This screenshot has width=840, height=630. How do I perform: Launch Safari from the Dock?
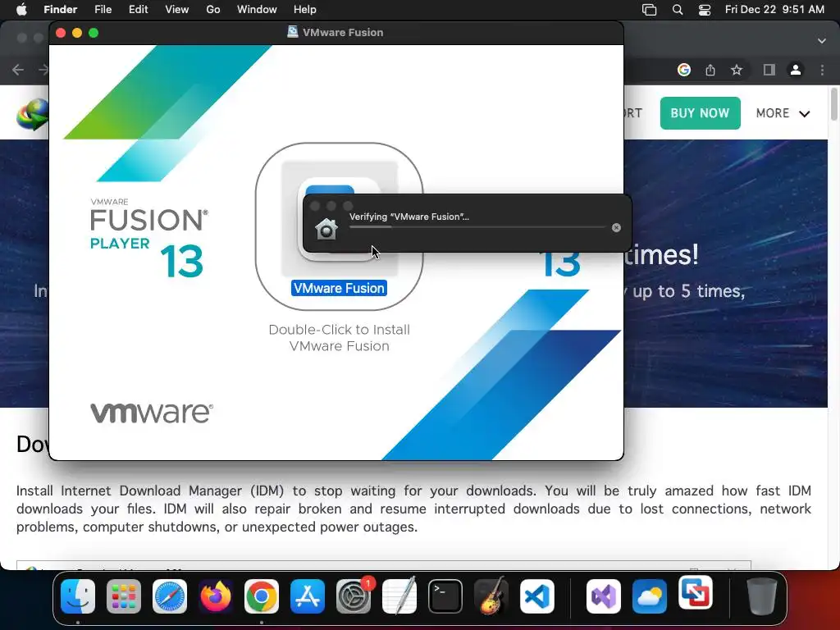[x=170, y=596]
